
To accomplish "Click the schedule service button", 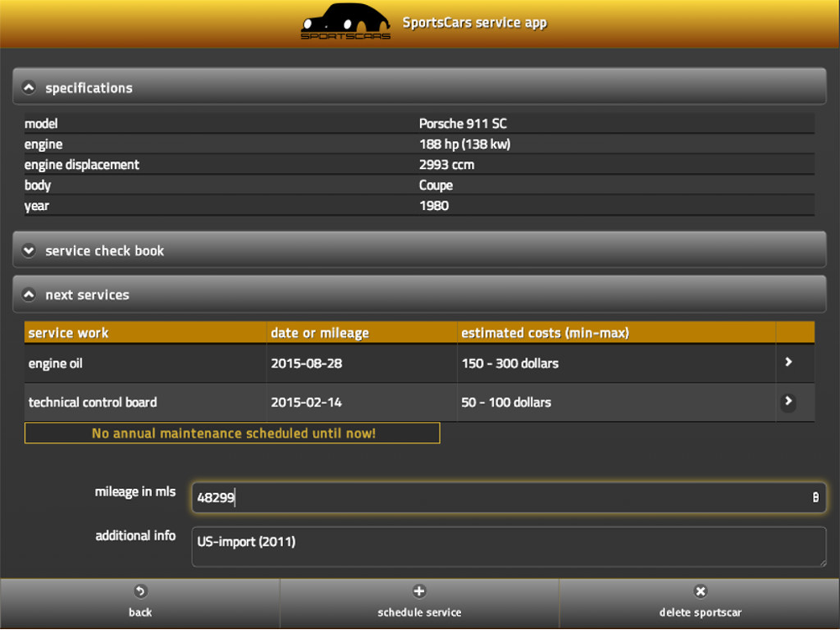I will click(x=419, y=603).
